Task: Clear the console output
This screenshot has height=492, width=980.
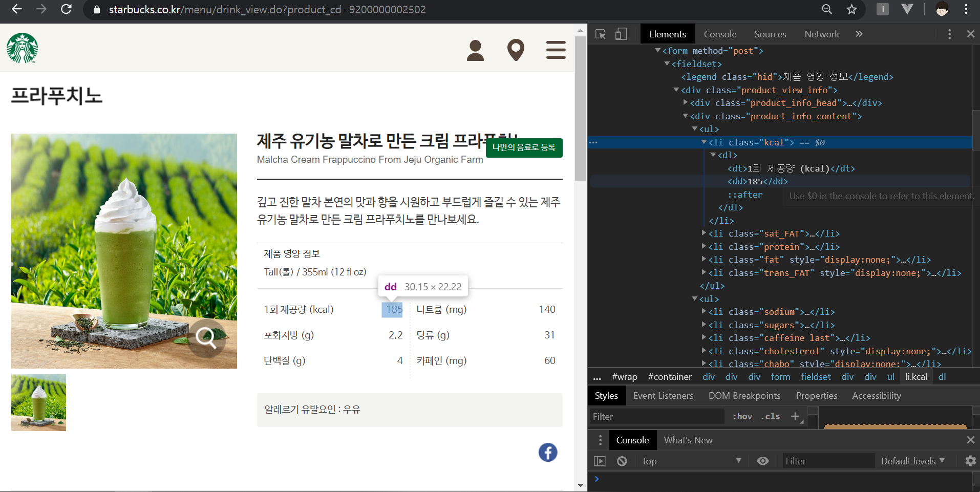Action: (x=622, y=461)
